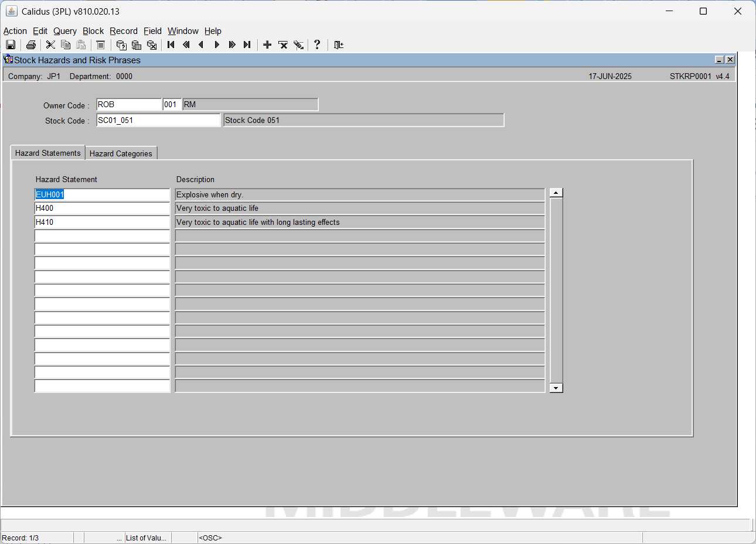Close the Stock Hazards inner form window

(730, 60)
